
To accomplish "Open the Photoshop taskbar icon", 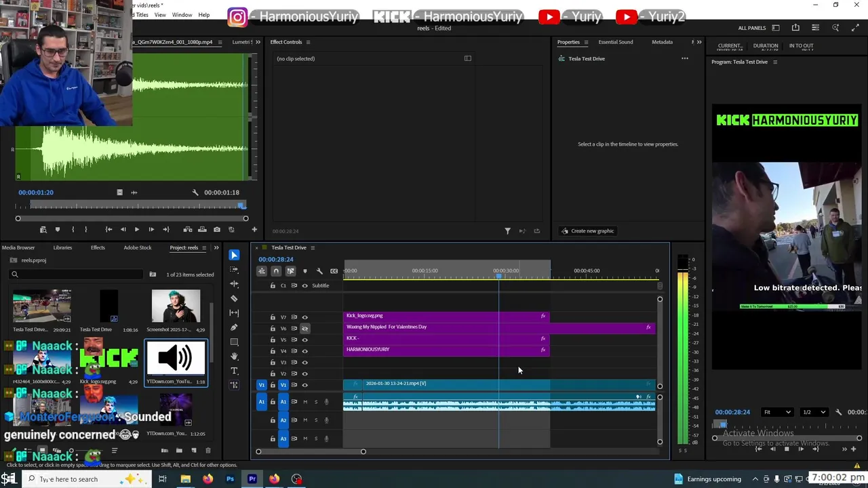I will click(230, 479).
